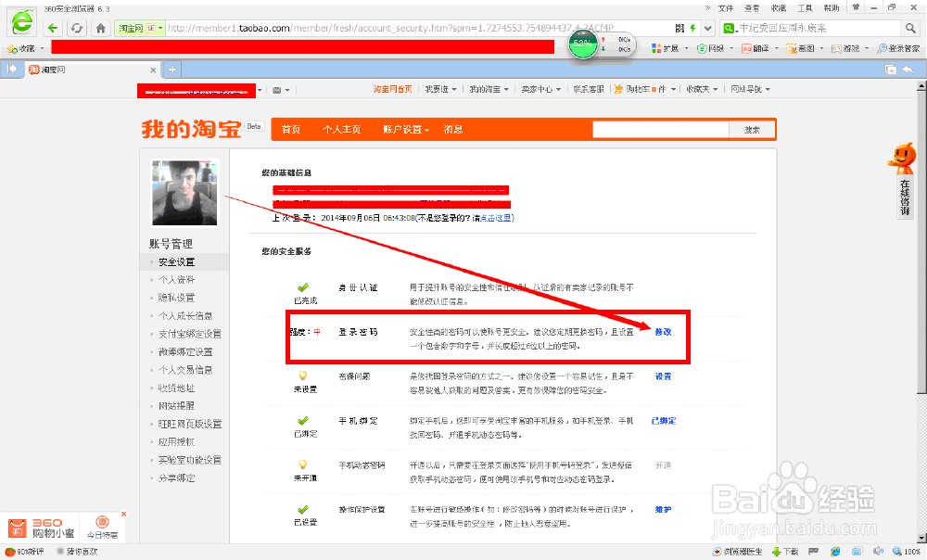
Task: Open the browser home page icon
Action: pyautogui.click(x=100, y=28)
